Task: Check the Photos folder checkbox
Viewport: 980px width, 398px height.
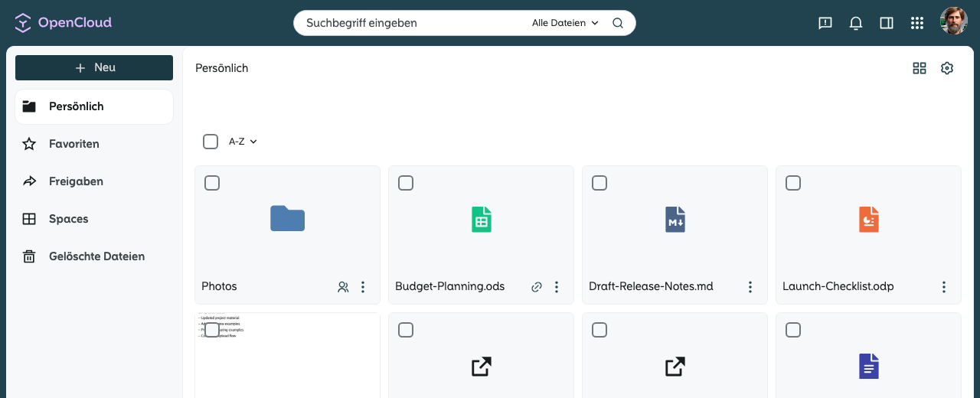Action: (212, 183)
